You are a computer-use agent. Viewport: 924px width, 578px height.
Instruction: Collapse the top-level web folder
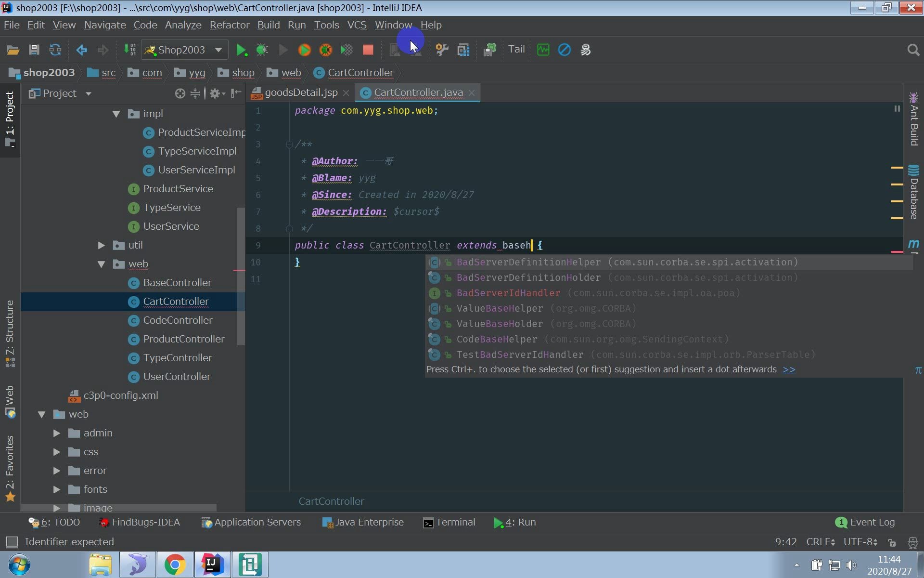(x=41, y=415)
